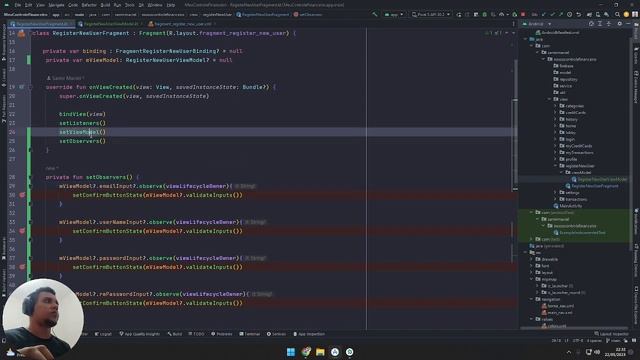Open the Code menu
Image resolution: width=640 pixels, height=360 pixels.
click(73, 5)
